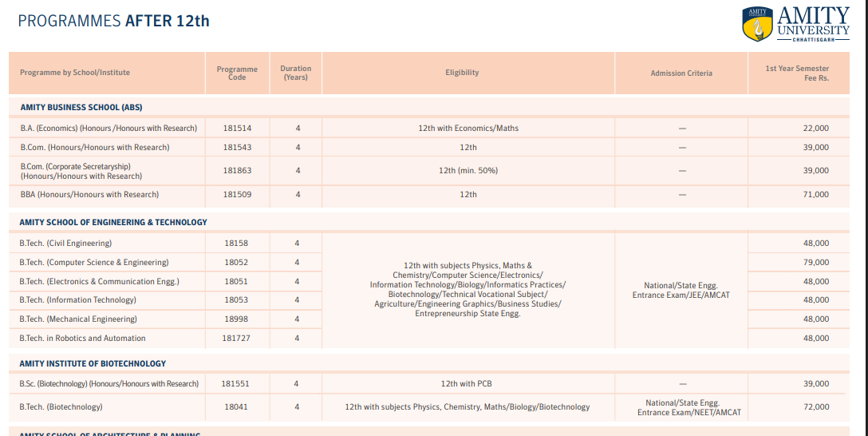Select the B.Com. (Corporate Secretaryship) programme name
The image size is (868, 436).
81,171
